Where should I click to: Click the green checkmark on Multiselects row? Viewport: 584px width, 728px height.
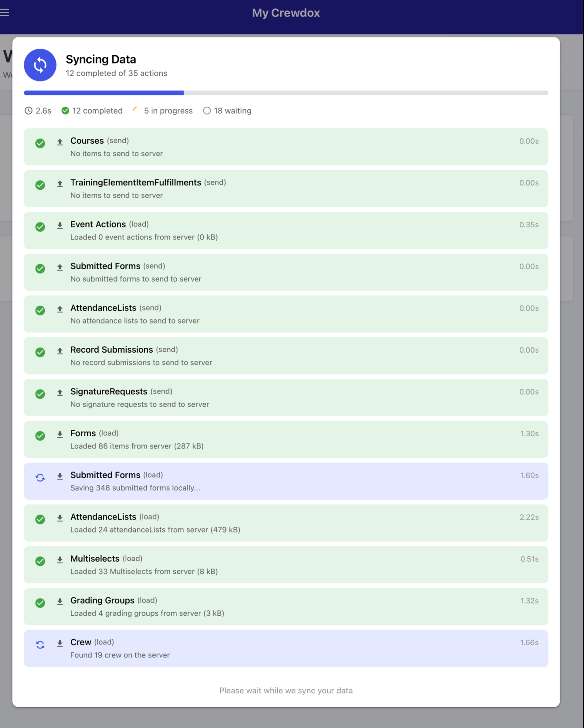[40, 561]
